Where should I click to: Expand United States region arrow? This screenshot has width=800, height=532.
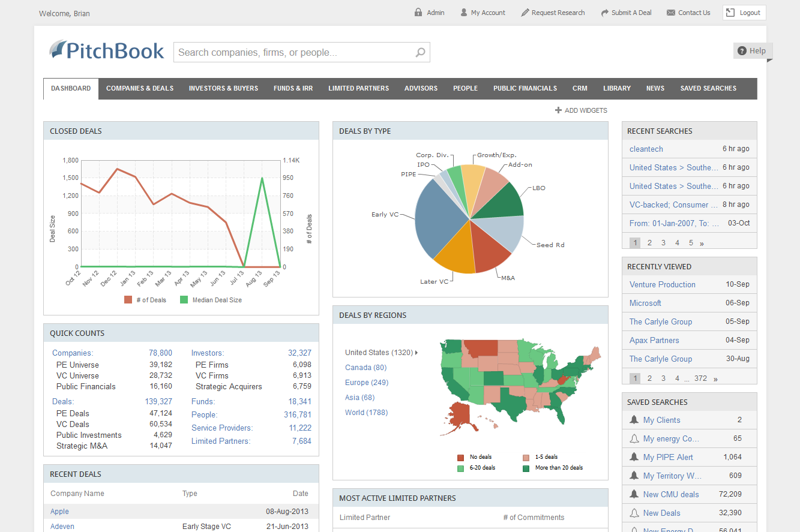coord(417,353)
